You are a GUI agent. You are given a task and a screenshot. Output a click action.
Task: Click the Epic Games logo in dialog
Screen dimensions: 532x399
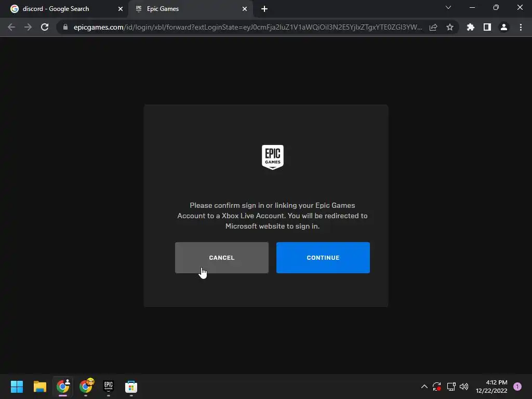coord(272,157)
